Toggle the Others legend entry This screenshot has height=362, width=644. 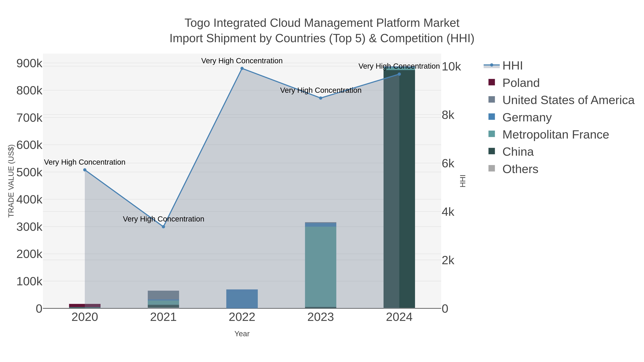pyautogui.click(x=513, y=169)
